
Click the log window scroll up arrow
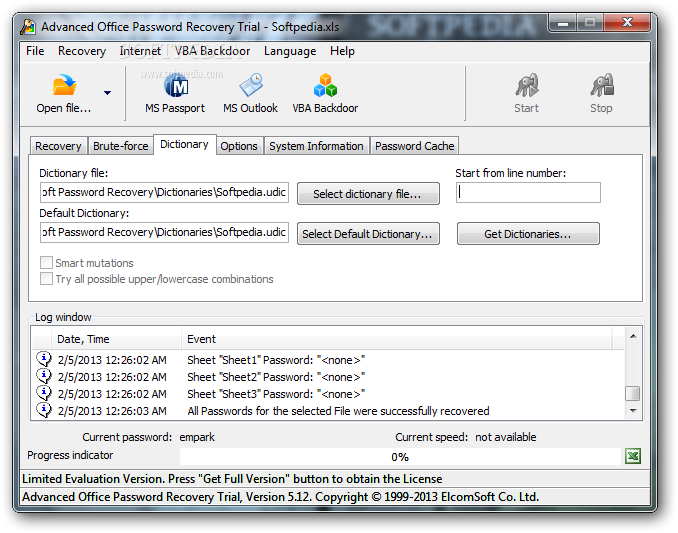click(x=633, y=336)
